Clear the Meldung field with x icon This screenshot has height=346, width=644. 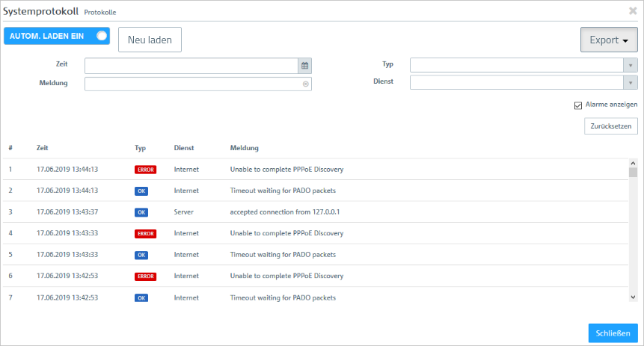click(x=305, y=84)
